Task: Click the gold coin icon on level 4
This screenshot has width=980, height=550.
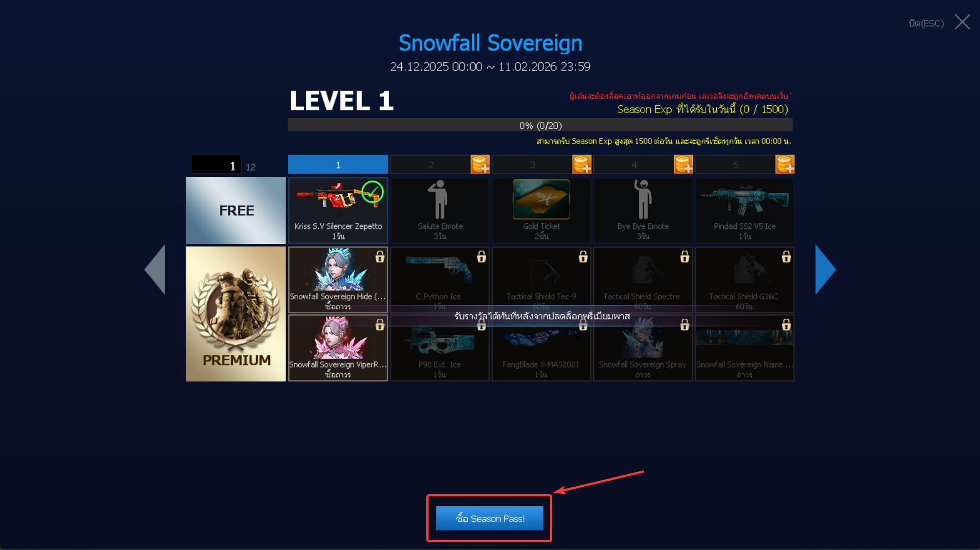Action: pos(683,164)
